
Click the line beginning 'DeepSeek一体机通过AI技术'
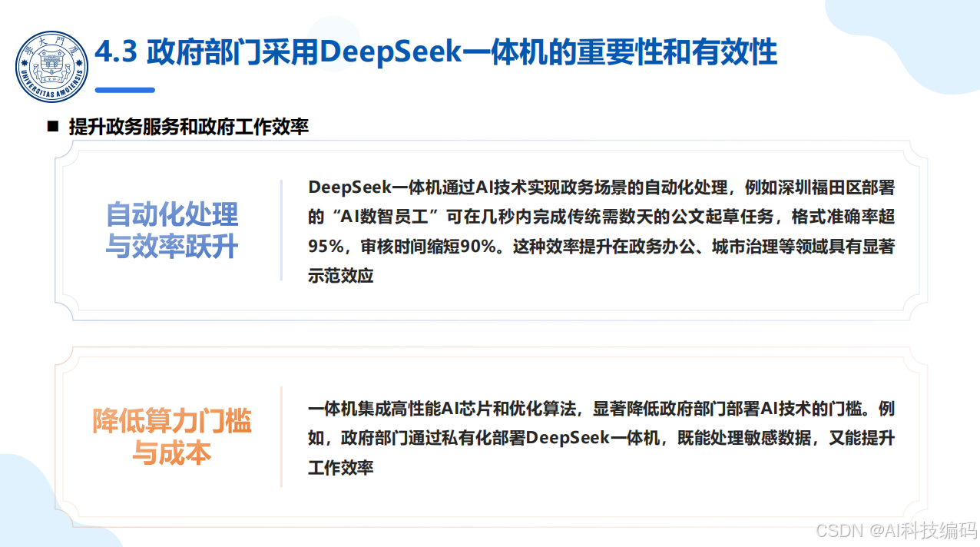click(x=601, y=188)
